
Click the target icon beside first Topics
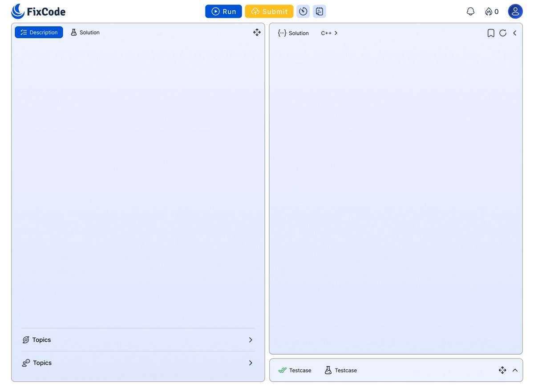[26, 340]
